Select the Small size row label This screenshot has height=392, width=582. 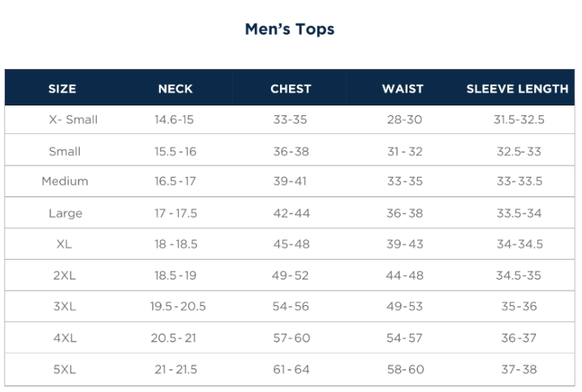click(x=65, y=152)
